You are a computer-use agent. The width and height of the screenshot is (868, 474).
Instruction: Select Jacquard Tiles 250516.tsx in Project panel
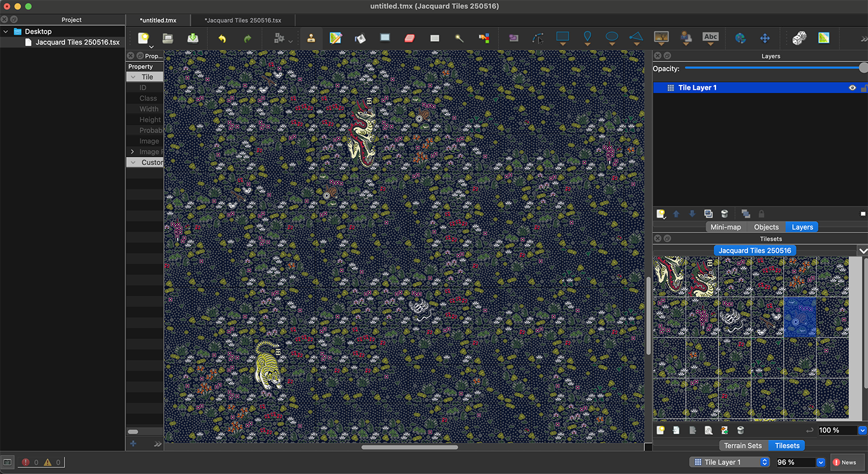pyautogui.click(x=77, y=42)
